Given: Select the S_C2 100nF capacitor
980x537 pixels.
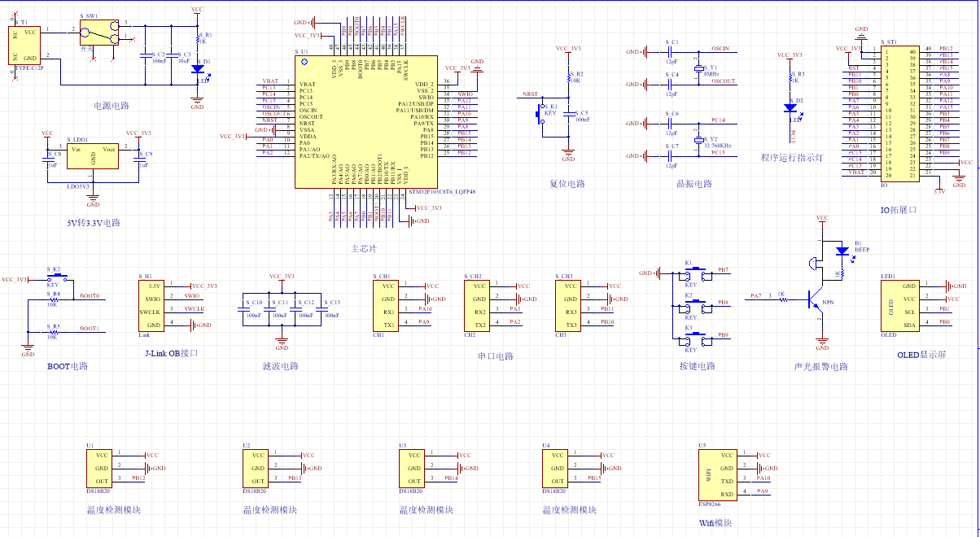Looking at the screenshot, I should (x=145, y=56).
